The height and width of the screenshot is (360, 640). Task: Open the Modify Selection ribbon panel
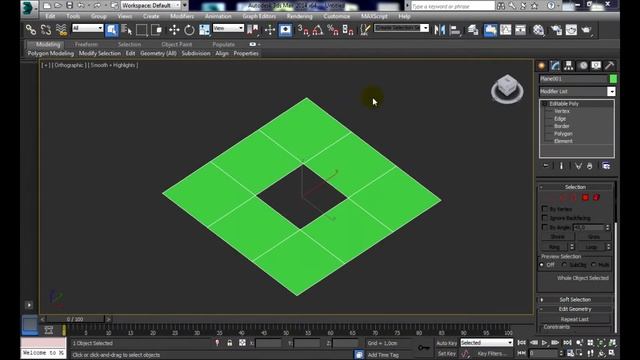(x=100, y=53)
